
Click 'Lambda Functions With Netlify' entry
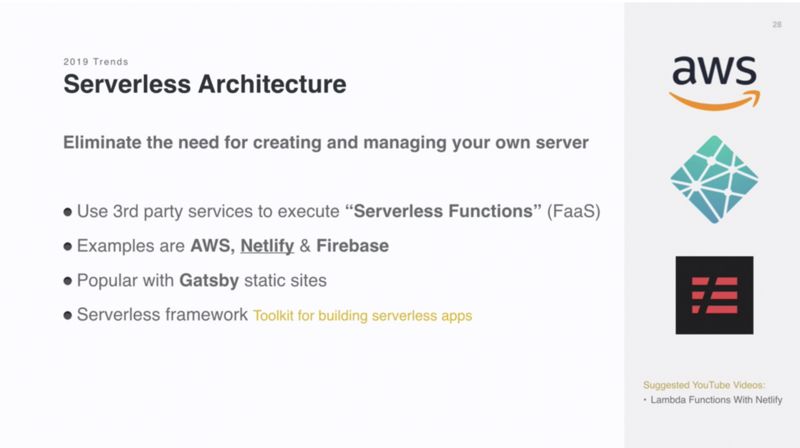tap(716, 400)
